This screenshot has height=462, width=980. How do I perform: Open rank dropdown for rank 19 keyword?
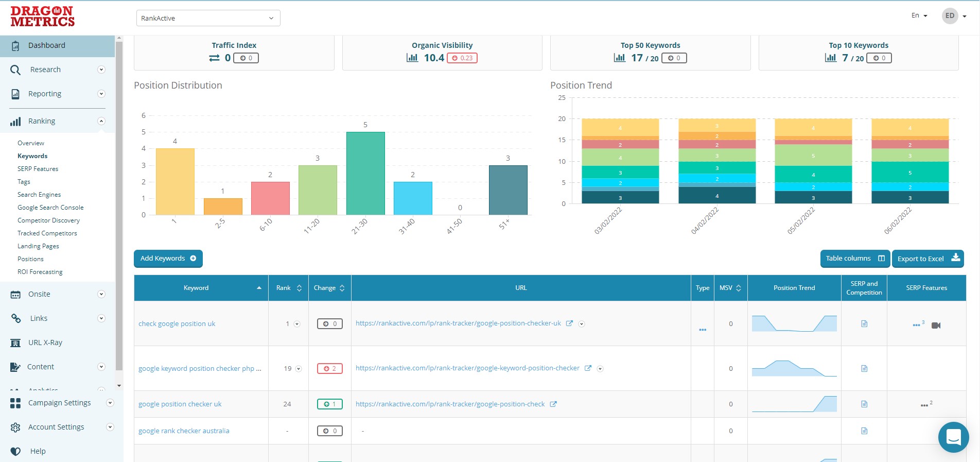point(299,369)
